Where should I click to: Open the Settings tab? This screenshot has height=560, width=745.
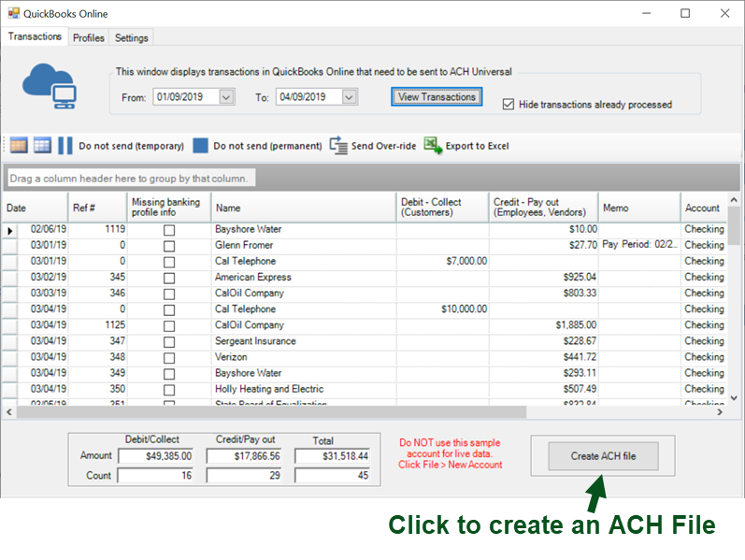(131, 37)
